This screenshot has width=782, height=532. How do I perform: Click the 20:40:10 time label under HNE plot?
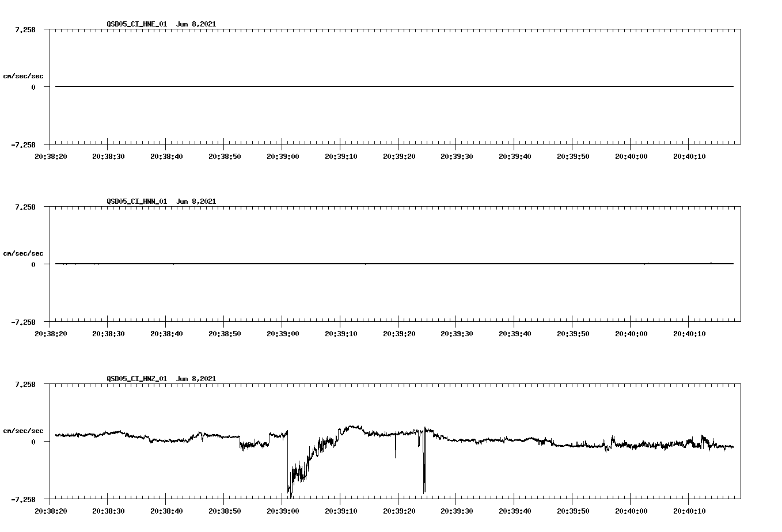[689, 156]
